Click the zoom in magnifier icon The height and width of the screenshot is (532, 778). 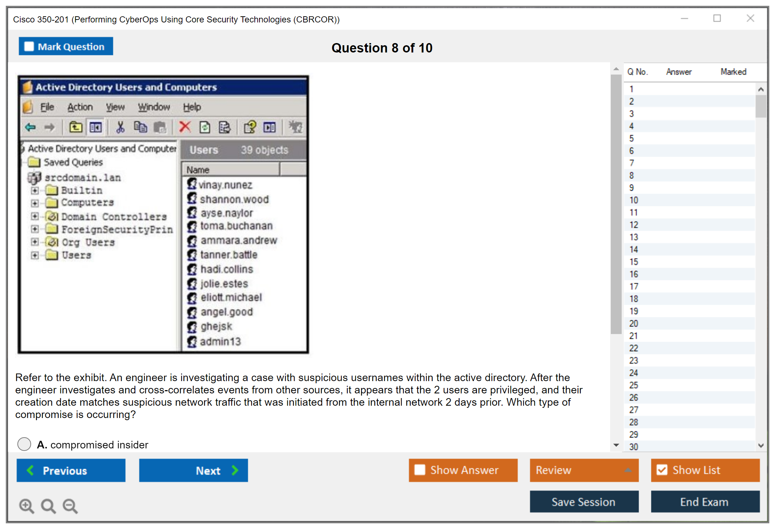26,506
